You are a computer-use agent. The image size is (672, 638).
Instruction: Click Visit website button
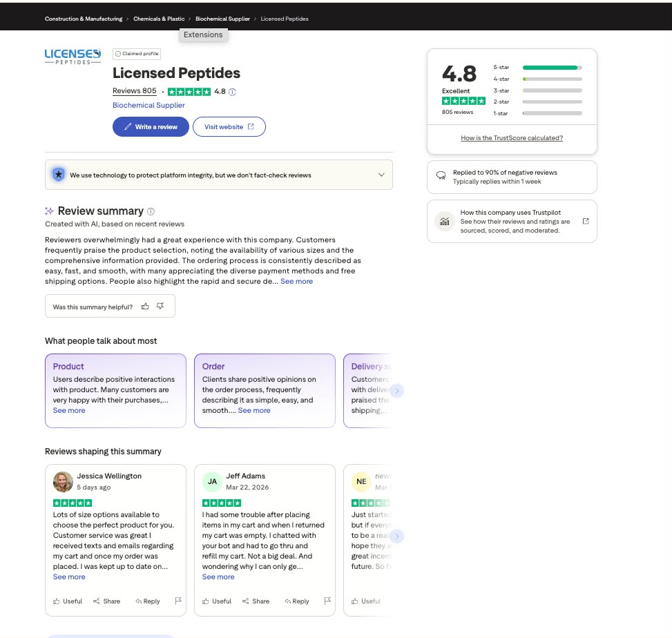click(x=229, y=127)
